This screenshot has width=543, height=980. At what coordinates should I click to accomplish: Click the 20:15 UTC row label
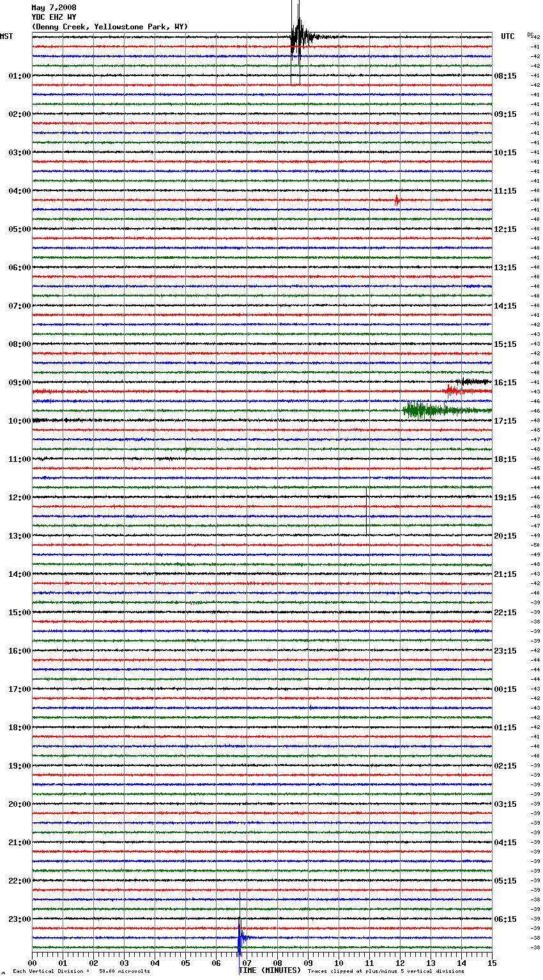click(505, 536)
